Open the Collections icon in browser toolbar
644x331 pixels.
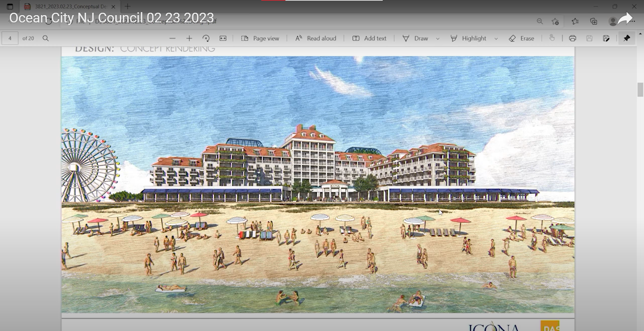[x=594, y=21]
